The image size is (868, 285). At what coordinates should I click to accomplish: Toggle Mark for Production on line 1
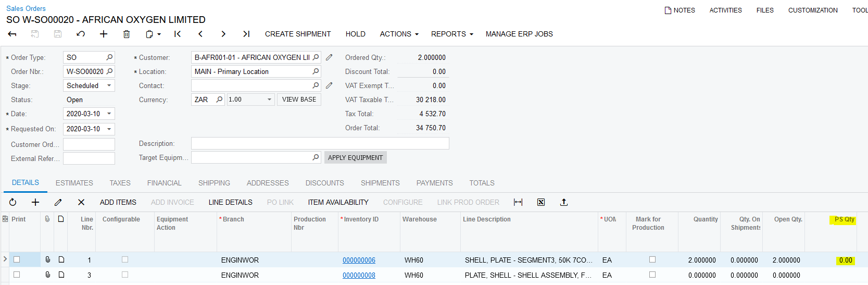coord(652,259)
